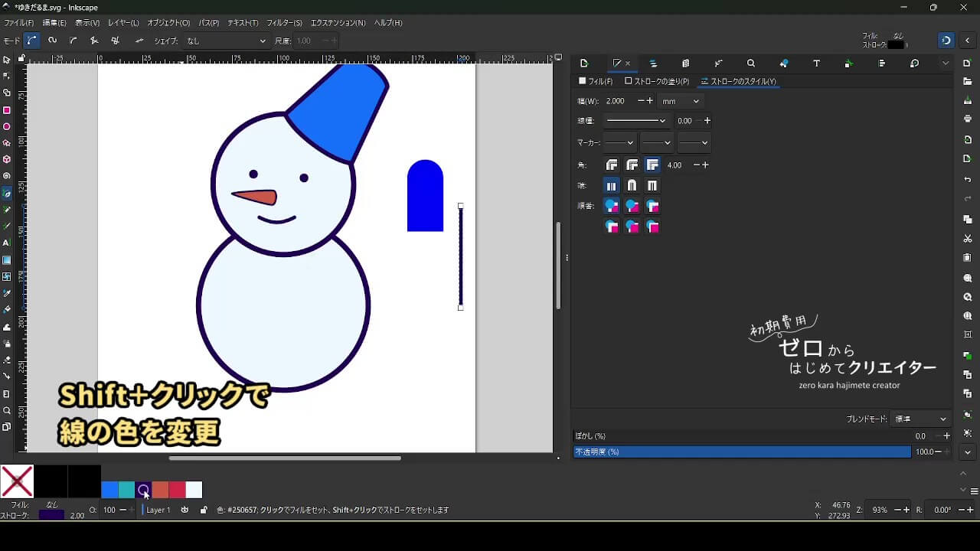
Task: Click the horizontal canvas scrollbar
Action: [x=285, y=458]
